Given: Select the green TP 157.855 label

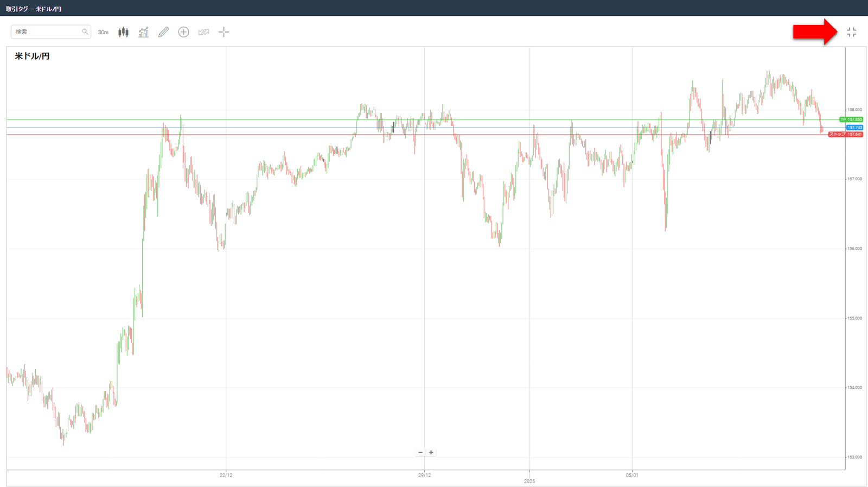Looking at the screenshot, I should (x=851, y=119).
